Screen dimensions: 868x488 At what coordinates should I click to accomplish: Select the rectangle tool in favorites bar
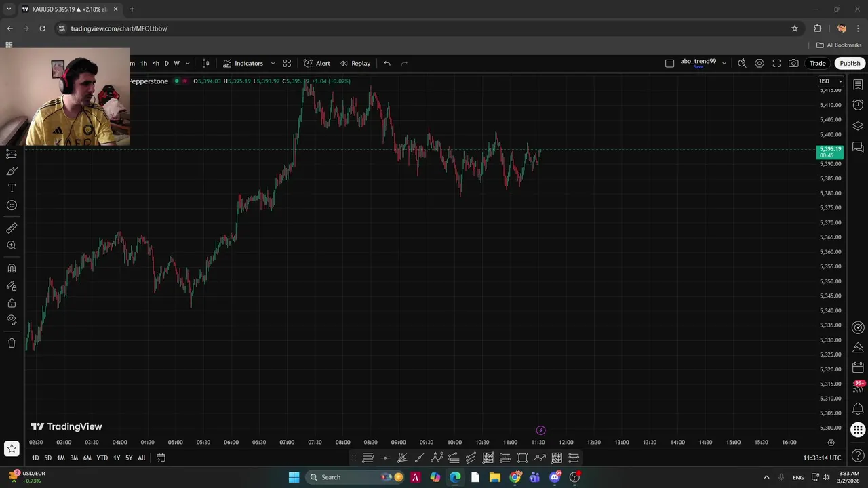(x=522, y=458)
